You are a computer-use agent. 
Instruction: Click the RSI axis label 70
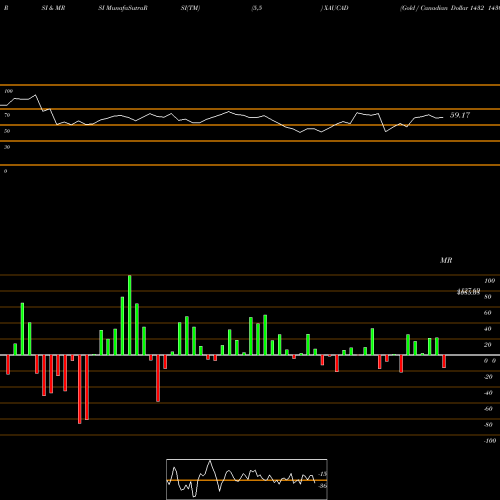7,115
